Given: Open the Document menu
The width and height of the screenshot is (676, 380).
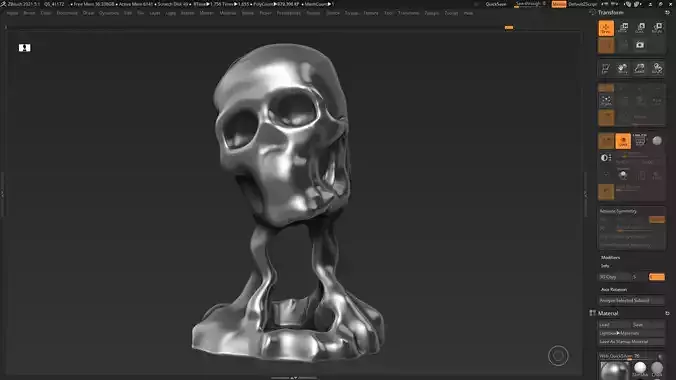Looking at the screenshot, I should click(67, 13).
